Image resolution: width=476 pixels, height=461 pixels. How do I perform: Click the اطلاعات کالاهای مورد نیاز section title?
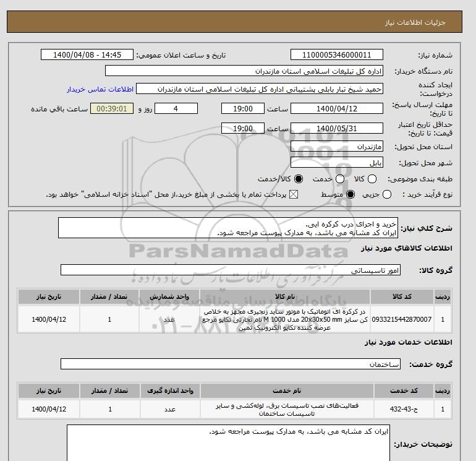[x=407, y=248]
